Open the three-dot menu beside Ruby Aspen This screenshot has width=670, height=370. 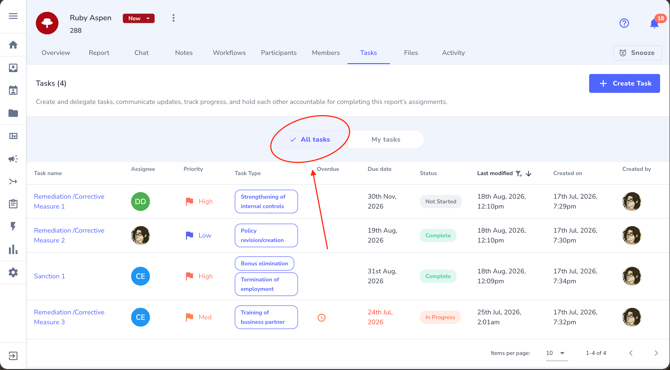click(x=173, y=18)
